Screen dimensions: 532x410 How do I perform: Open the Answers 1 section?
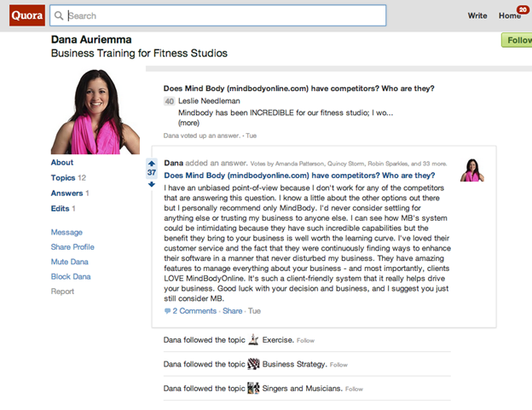(x=70, y=193)
